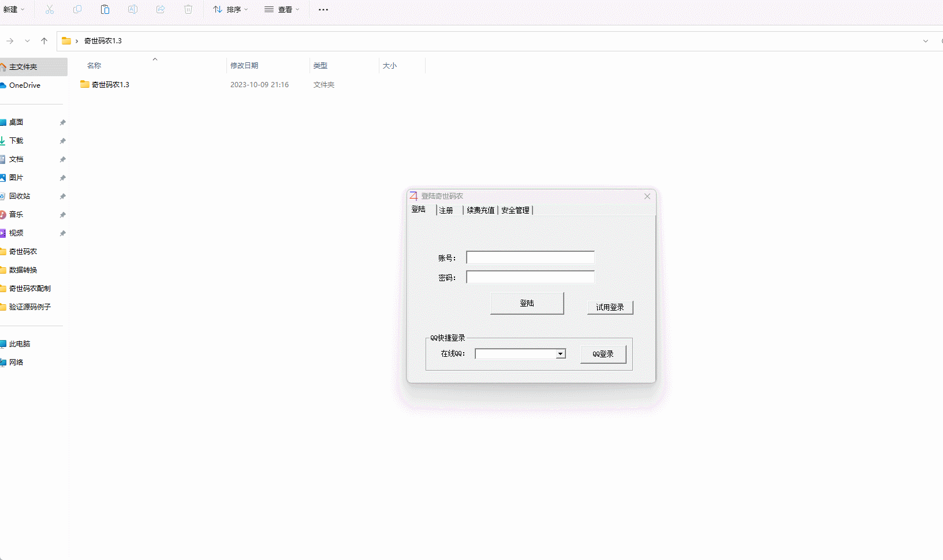Screen dimensions: 943x560
Task: Unpin 桌面 using its pin icon
Action: click(62, 122)
